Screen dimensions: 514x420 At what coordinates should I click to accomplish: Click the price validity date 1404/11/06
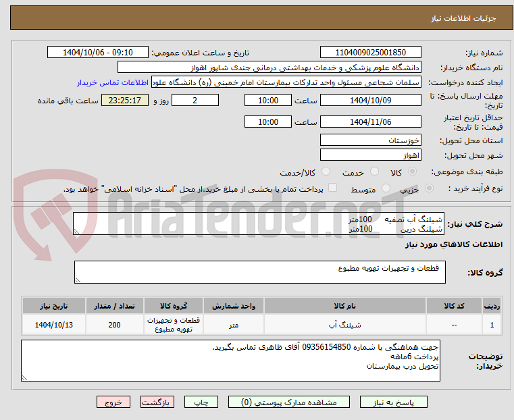coord(370,122)
